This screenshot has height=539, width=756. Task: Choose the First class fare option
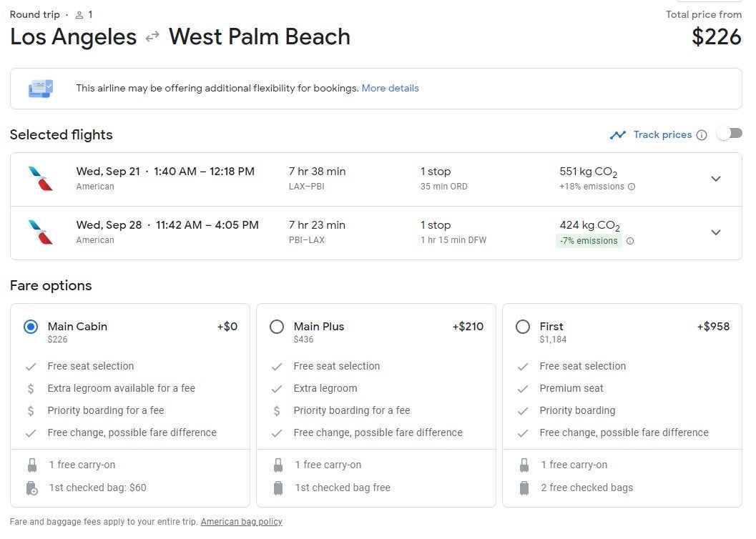pyautogui.click(x=523, y=327)
